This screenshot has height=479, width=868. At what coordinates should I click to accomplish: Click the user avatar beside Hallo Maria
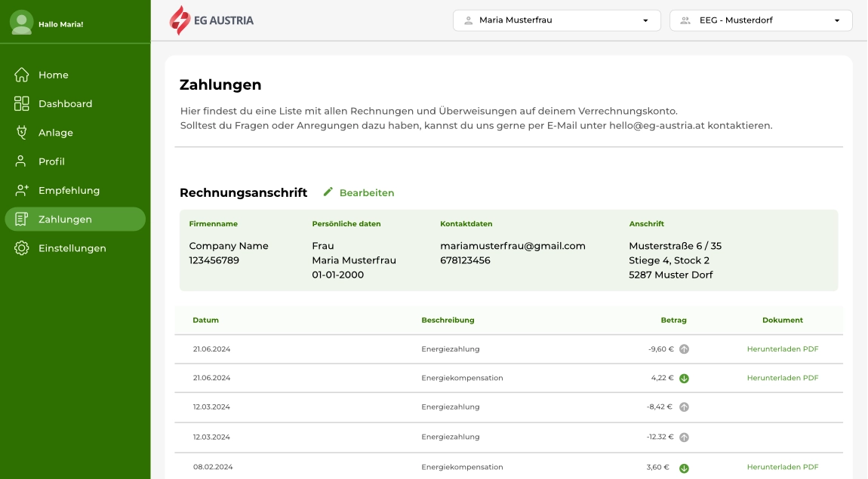pyautogui.click(x=22, y=22)
